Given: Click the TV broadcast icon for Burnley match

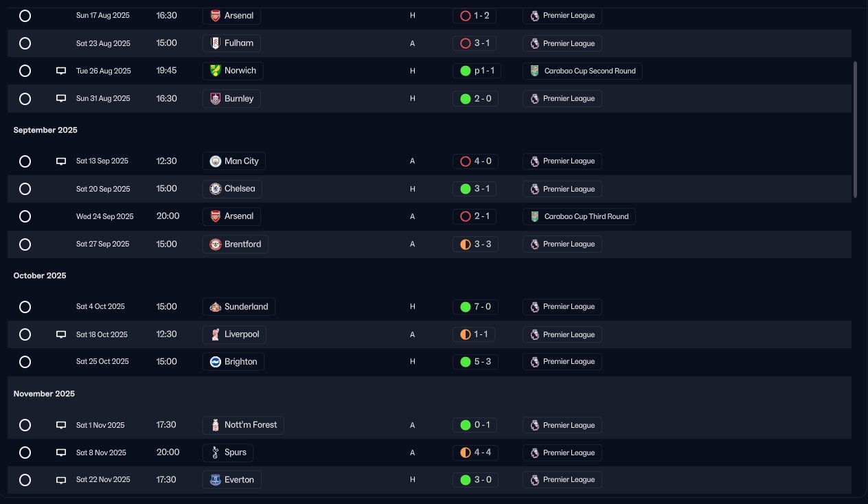Looking at the screenshot, I should [x=61, y=98].
